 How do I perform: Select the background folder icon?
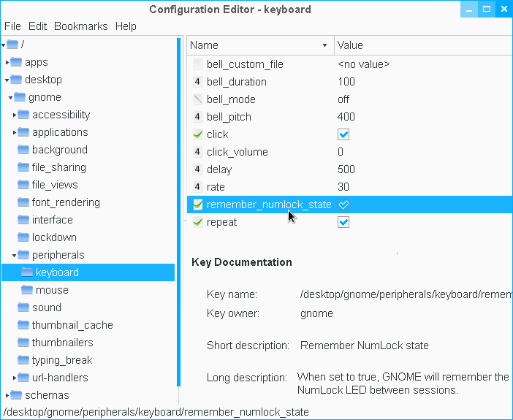tap(23, 150)
